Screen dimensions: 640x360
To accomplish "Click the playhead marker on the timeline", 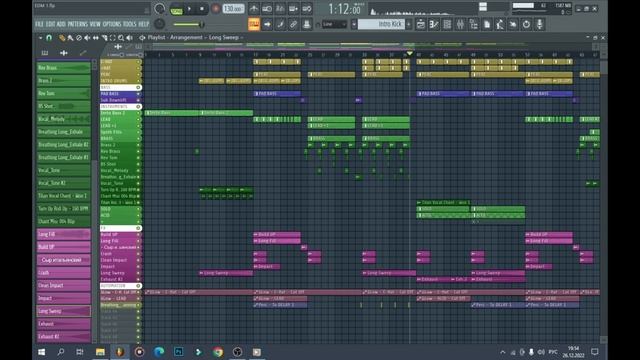I will (x=410, y=53).
